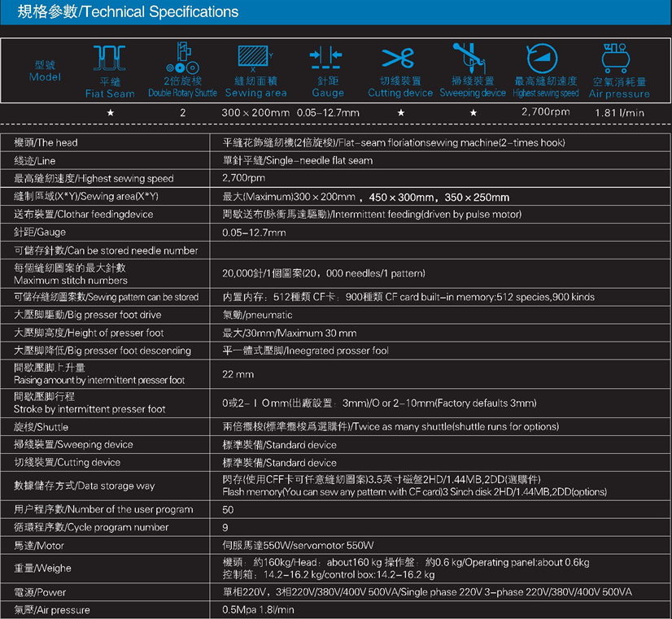Click the Cutting device table row label
The image size is (672, 619).
68,462
